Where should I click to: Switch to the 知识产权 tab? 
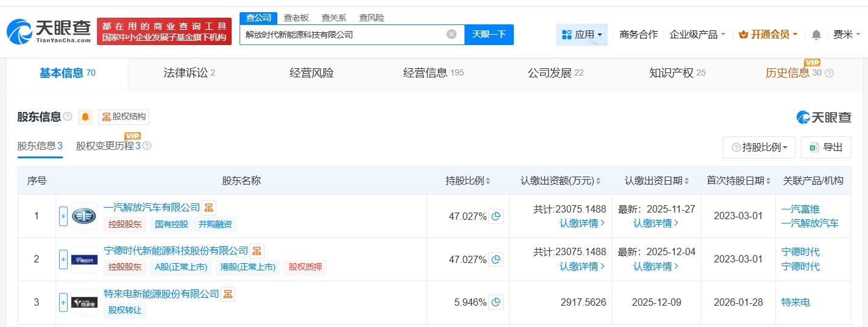tap(677, 73)
